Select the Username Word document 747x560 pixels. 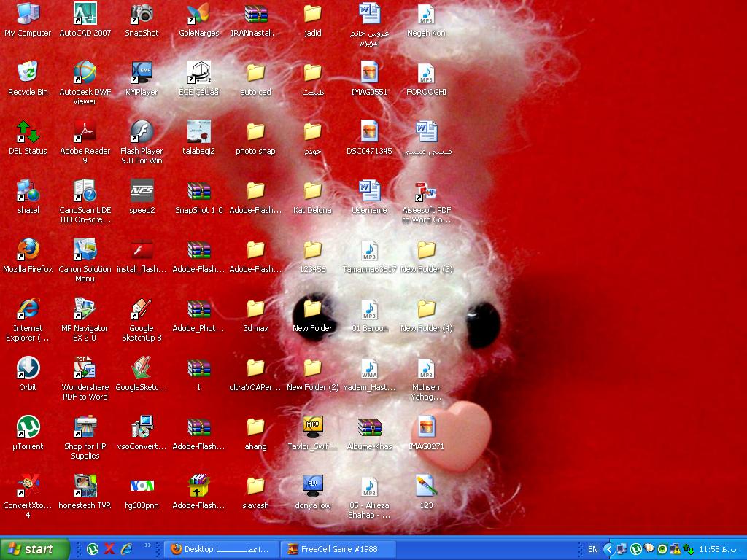pyautogui.click(x=369, y=191)
